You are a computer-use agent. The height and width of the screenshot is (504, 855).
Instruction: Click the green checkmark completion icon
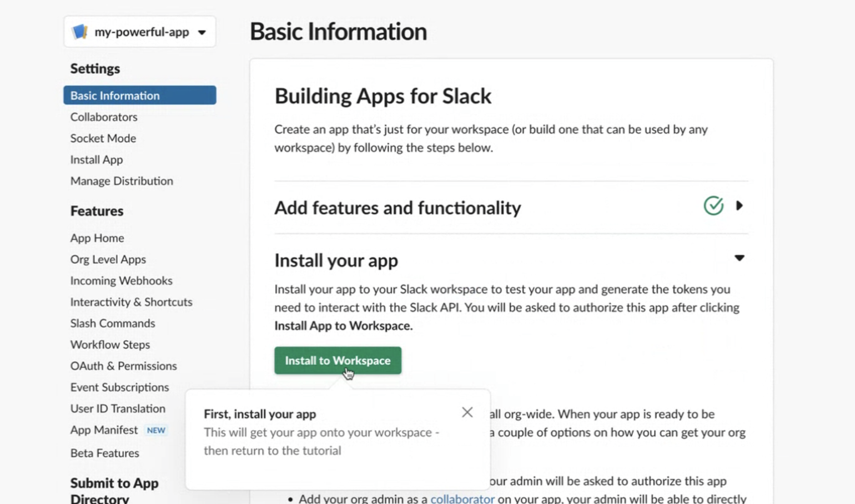point(713,206)
